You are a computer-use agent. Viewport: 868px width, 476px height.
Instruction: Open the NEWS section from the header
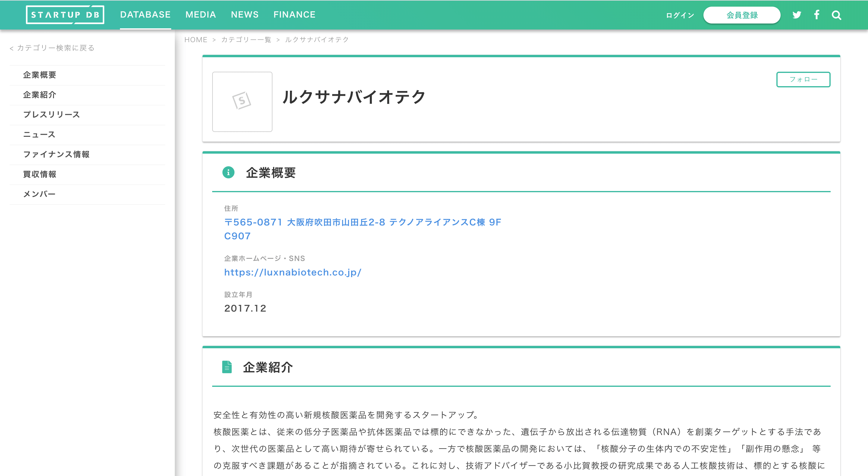click(245, 14)
